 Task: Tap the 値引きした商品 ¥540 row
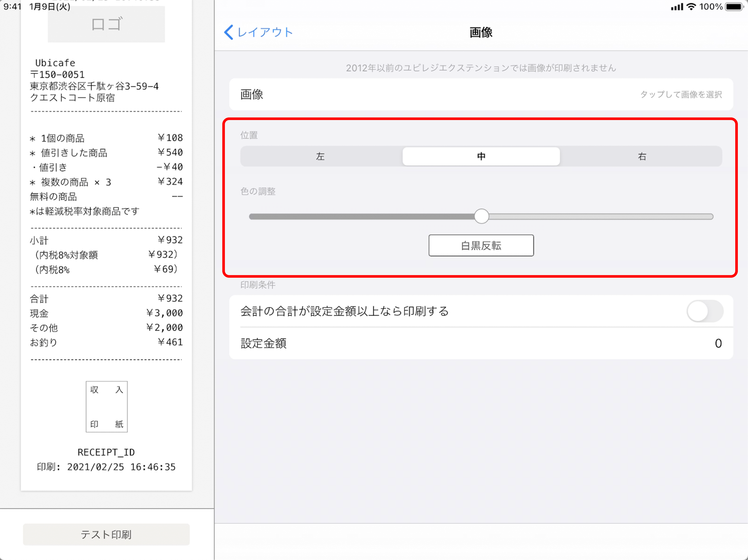(106, 153)
